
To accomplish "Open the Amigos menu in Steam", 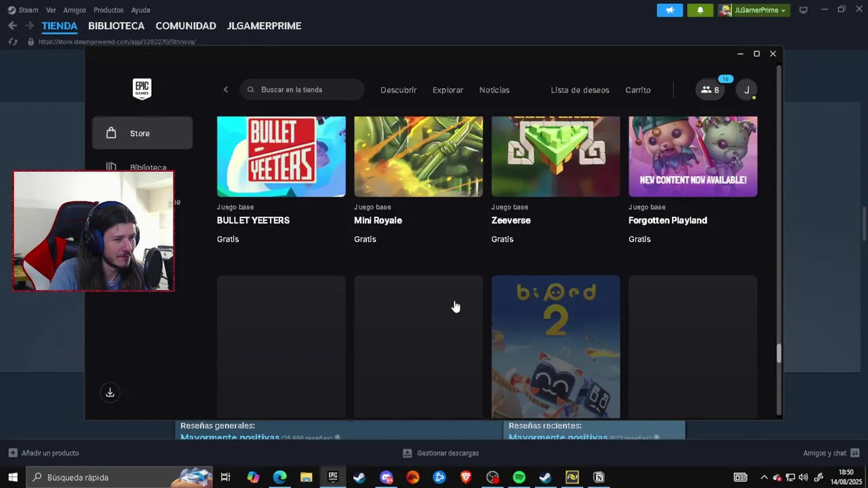I will (75, 10).
